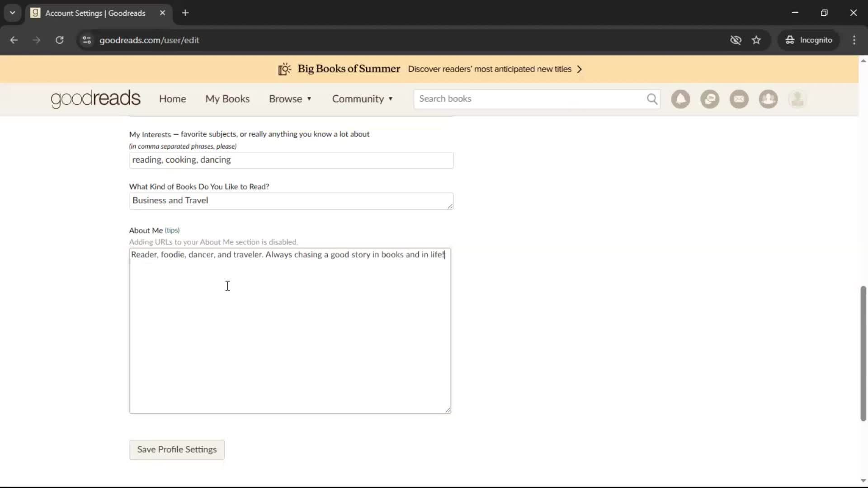Click the kind of books text field

coord(291,201)
